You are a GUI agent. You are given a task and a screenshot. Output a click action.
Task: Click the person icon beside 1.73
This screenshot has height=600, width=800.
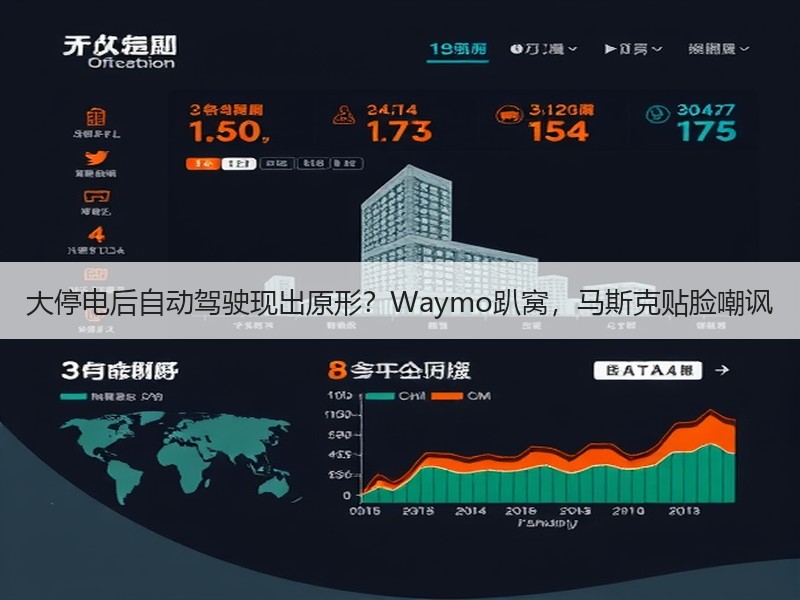[x=344, y=115]
